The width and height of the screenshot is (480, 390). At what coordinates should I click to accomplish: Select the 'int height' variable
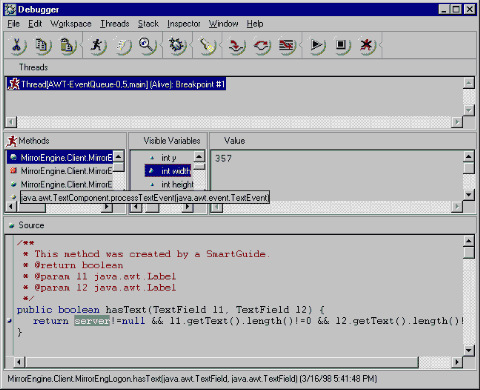pyautogui.click(x=172, y=184)
